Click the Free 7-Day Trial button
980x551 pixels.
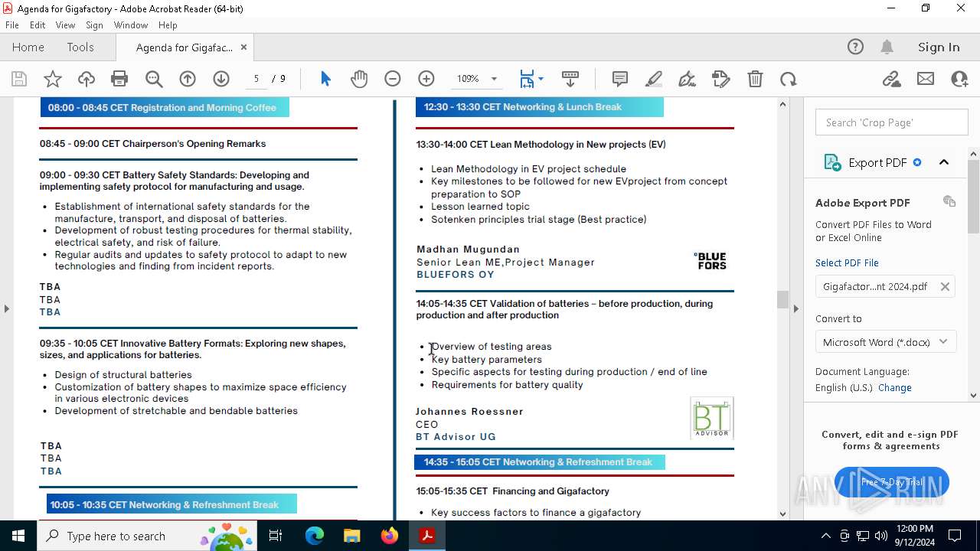(x=892, y=482)
